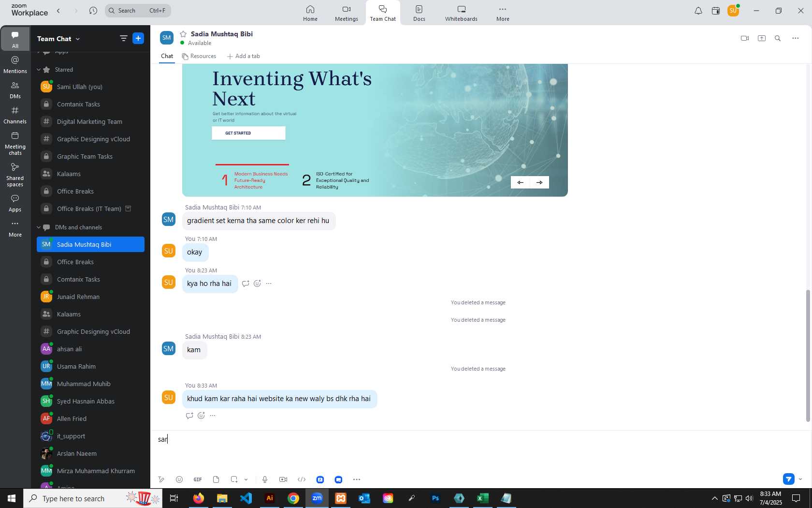Open the text formatting tool in composer
Viewport: 812px width, 508px height.
click(x=161, y=479)
